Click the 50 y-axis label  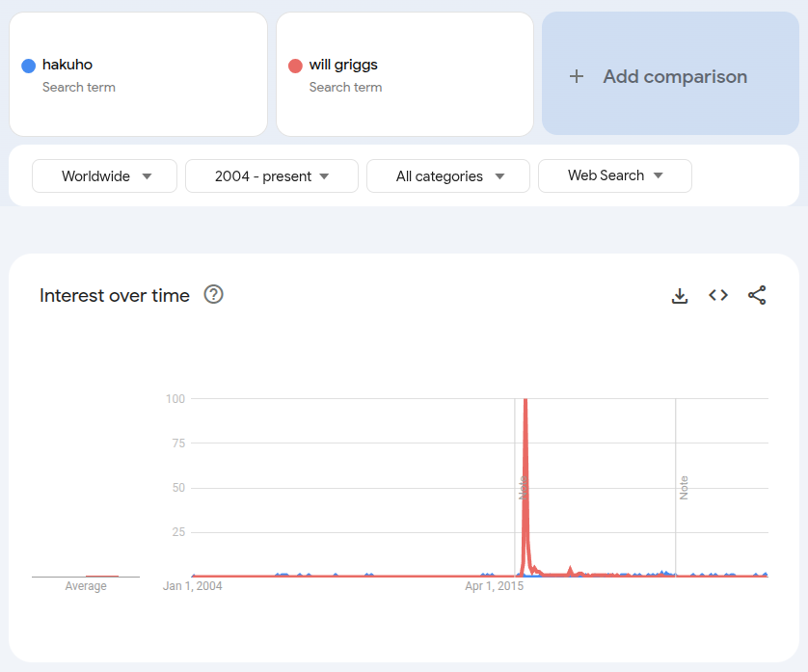tap(178, 488)
